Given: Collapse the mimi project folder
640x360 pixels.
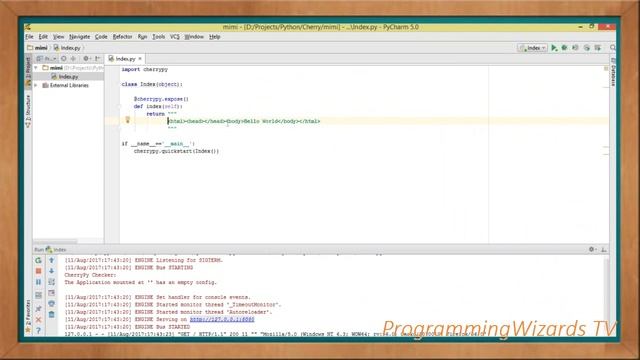Looking at the screenshot, I should (x=36, y=68).
